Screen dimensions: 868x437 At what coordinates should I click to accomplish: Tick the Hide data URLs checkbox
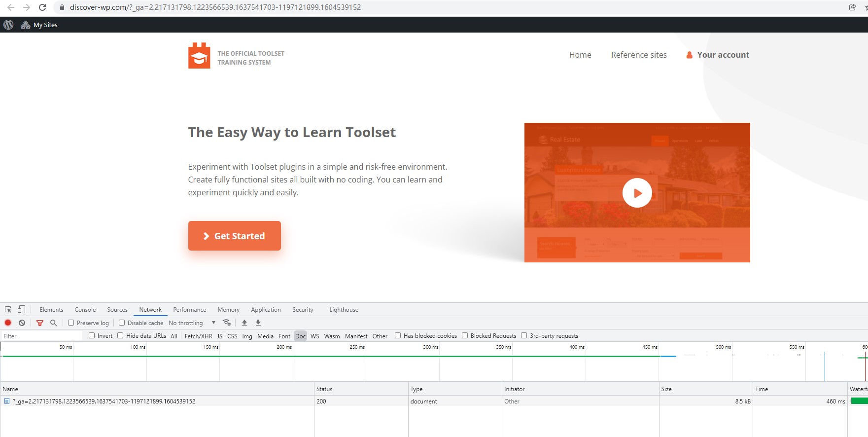point(120,335)
